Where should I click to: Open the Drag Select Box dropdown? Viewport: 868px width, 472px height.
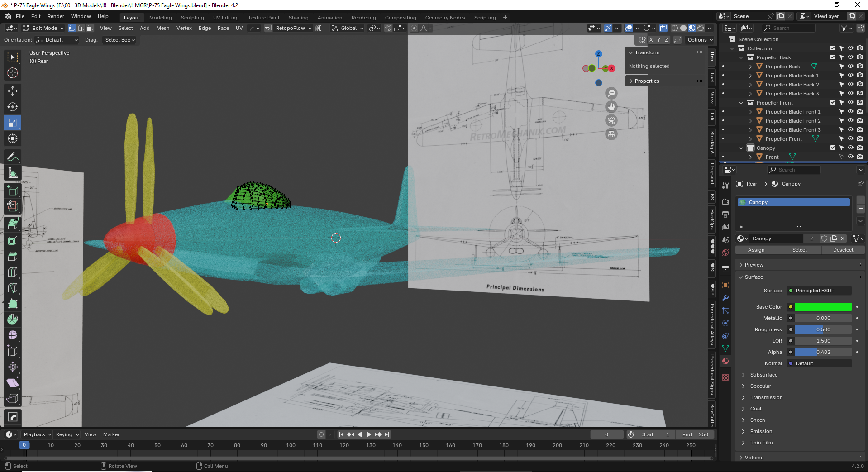click(x=120, y=40)
